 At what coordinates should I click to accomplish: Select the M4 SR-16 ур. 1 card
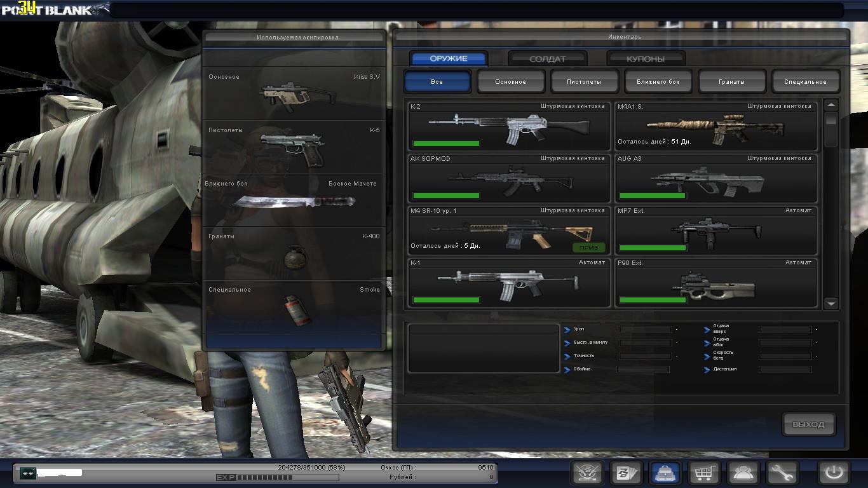click(508, 230)
